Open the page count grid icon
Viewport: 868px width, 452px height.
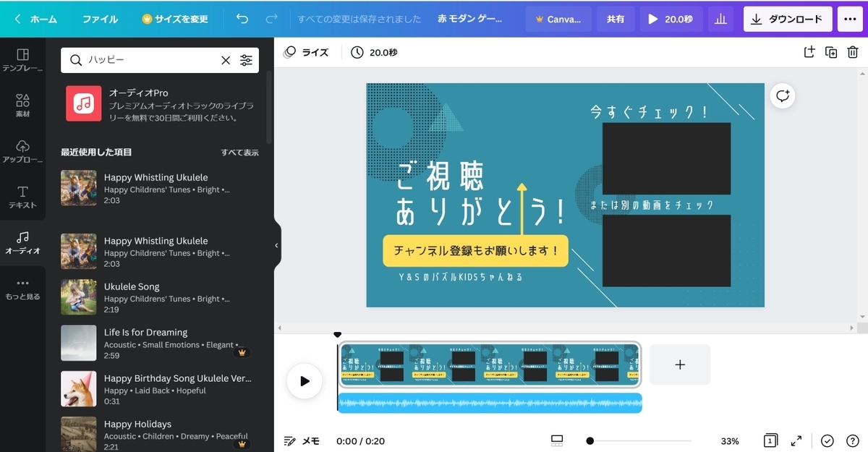tap(770, 440)
